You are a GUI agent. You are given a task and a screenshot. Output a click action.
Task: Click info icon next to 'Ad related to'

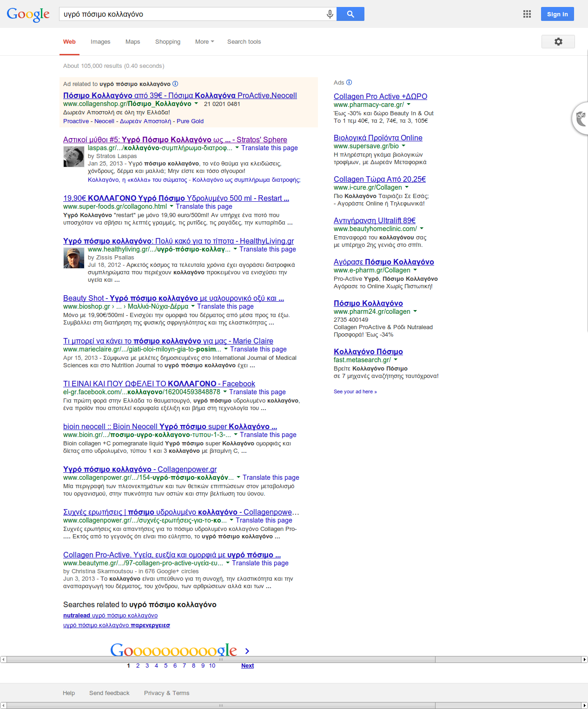point(175,84)
